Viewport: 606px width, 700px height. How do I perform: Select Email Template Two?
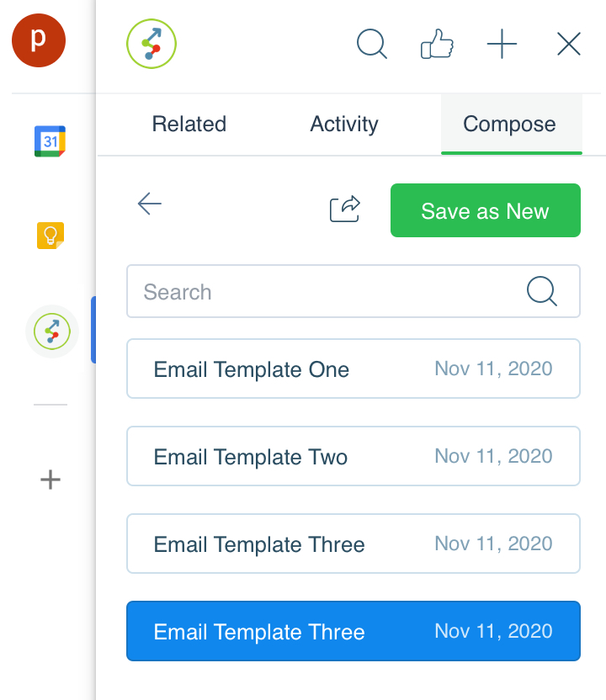[353, 456]
